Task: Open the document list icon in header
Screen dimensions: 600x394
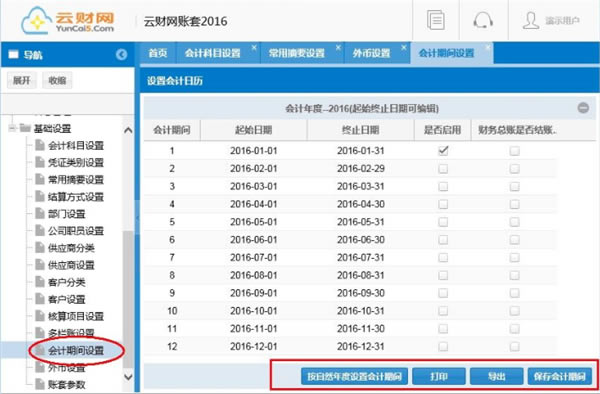Action: coord(435,20)
